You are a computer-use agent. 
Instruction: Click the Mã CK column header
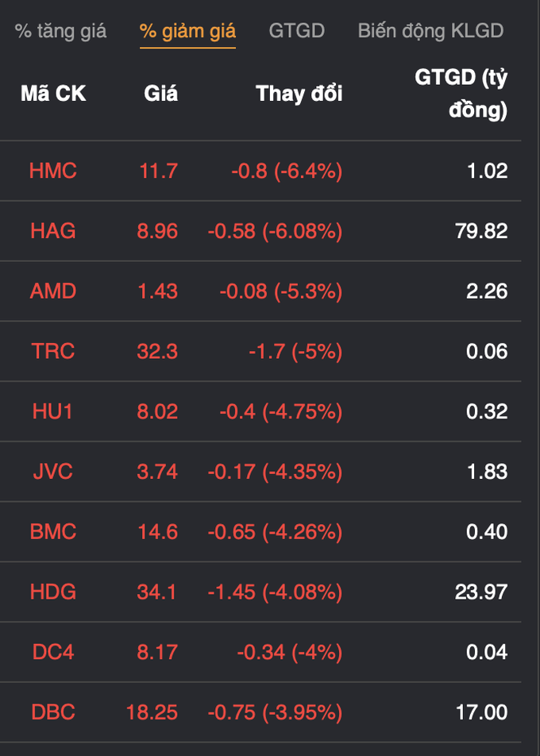click(x=53, y=94)
